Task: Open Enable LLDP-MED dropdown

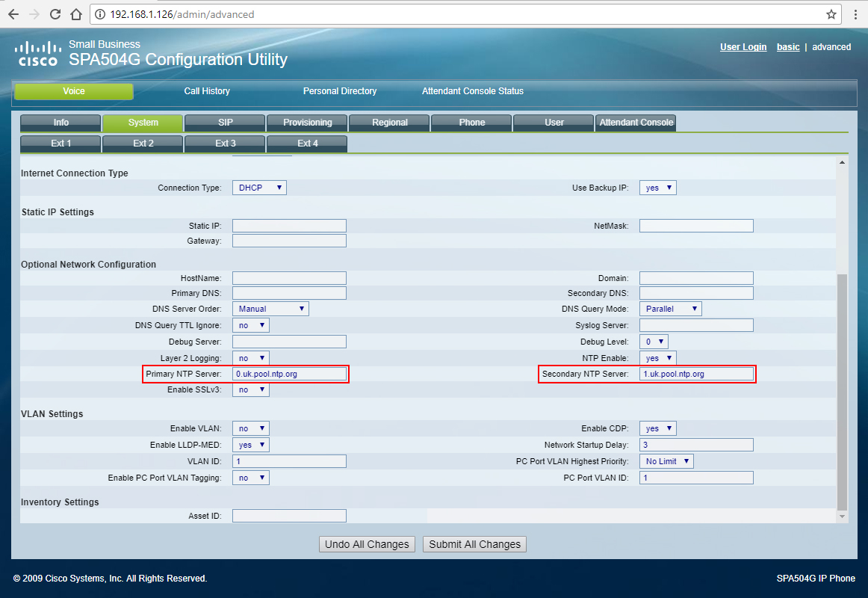Action: 251,445
